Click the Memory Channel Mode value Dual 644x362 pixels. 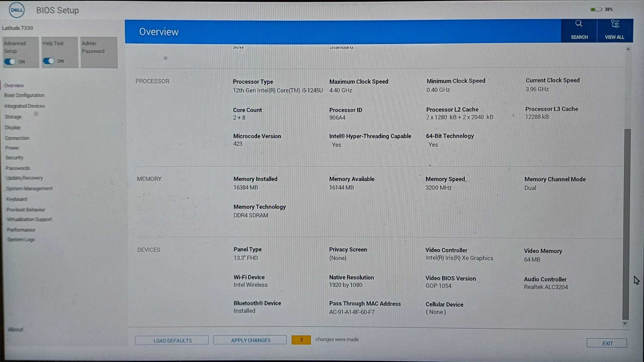(x=530, y=188)
